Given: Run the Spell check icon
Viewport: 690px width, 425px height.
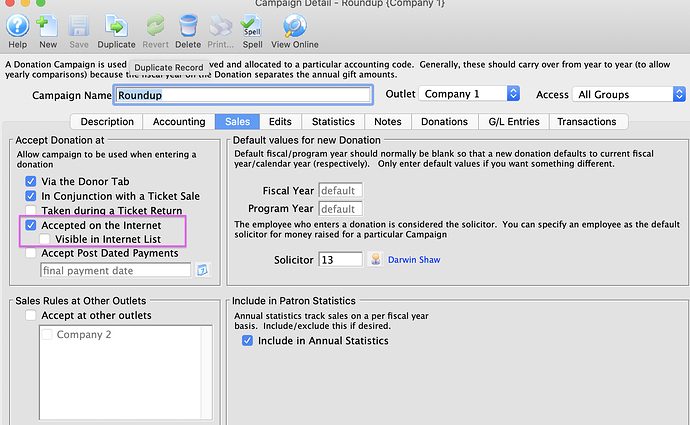Looking at the screenshot, I should pos(252,26).
